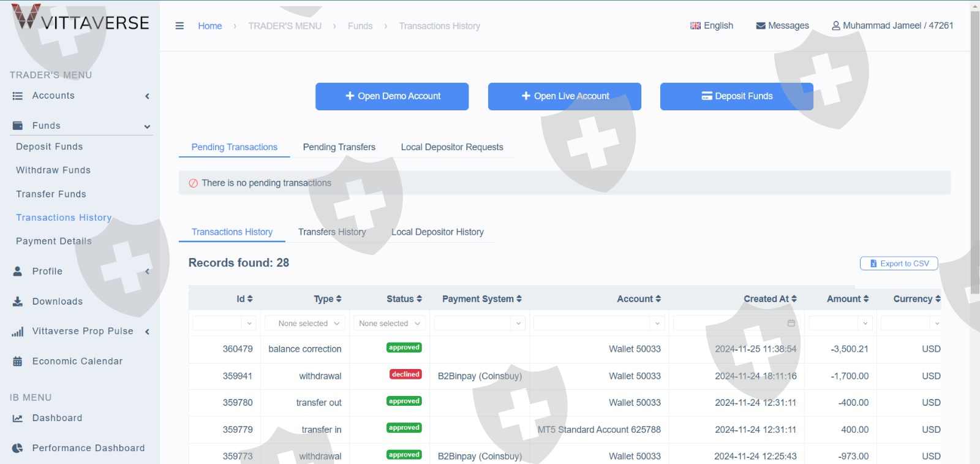980x464 pixels.
Task: Open the Status filter dropdown
Action: (389, 323)
